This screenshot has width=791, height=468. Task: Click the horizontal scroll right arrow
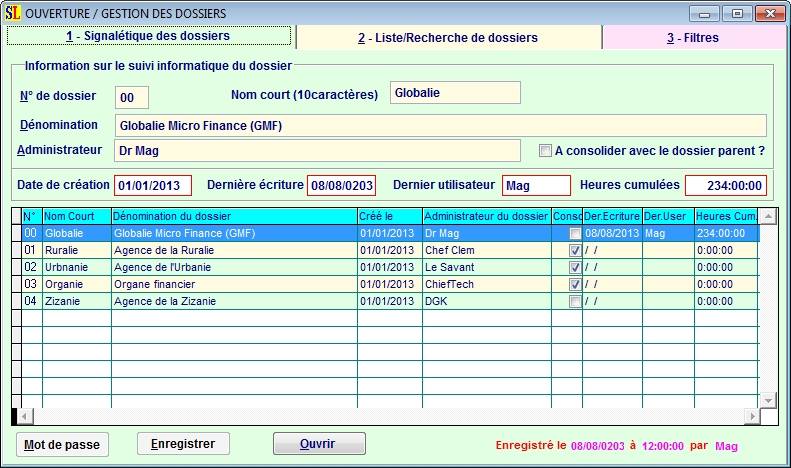click(x=751, y=416)
